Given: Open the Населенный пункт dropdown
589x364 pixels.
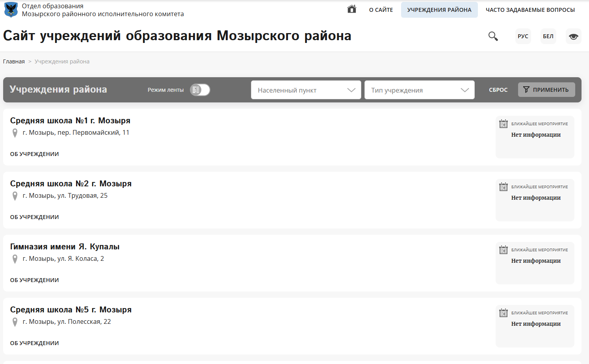Looking at the screenshot, I should (306, 90).
